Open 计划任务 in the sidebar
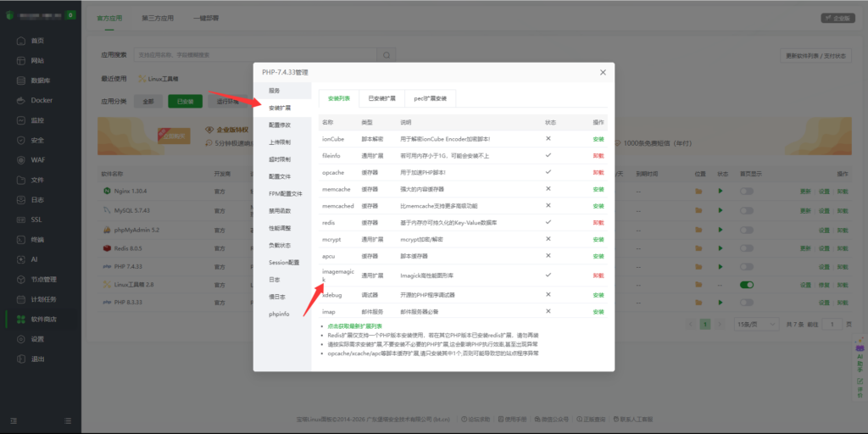Image resolution: width=868 pixels, height=434 pixels. (44, 299)
